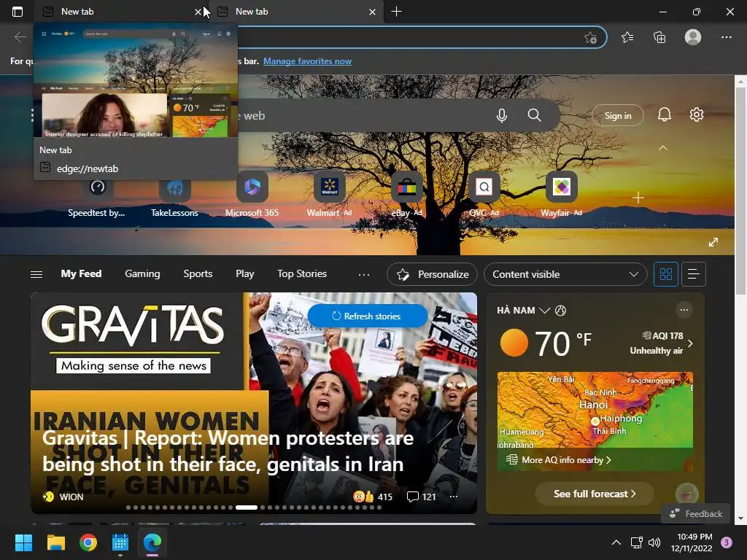The image size is (747, 560).
Task: Open Edge Settings and more menu
Action: [x=726, y=37]
